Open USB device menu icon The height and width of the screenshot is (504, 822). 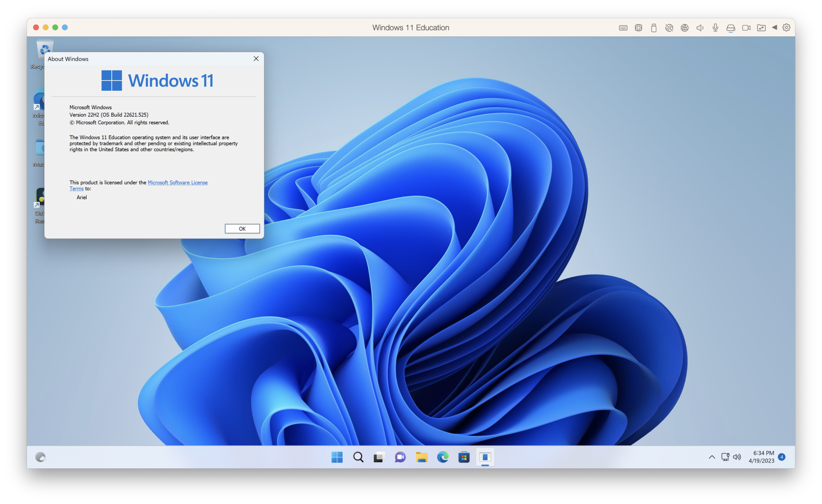653,28
